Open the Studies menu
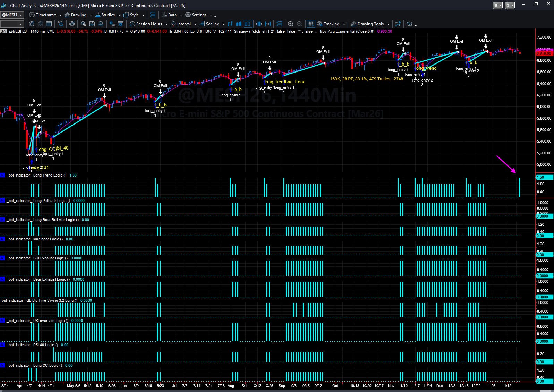Screen dimensions: 554x392 (x=108, y=15)
